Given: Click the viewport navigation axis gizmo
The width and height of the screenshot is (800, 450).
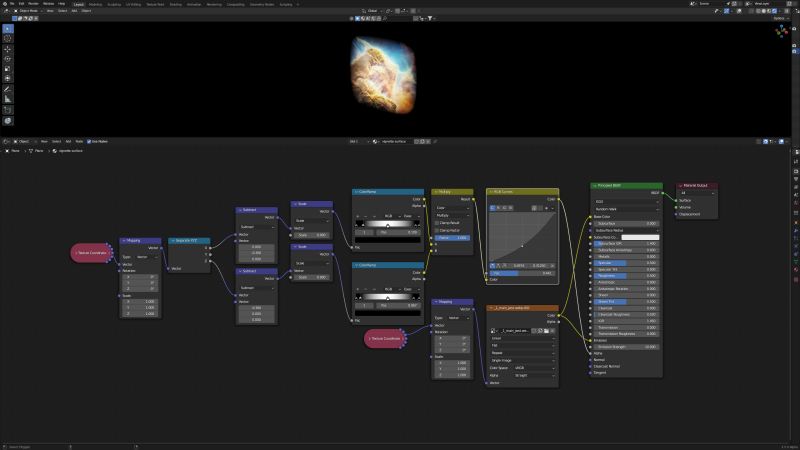Looking at the screenshot, I should (x=781, y=31).
